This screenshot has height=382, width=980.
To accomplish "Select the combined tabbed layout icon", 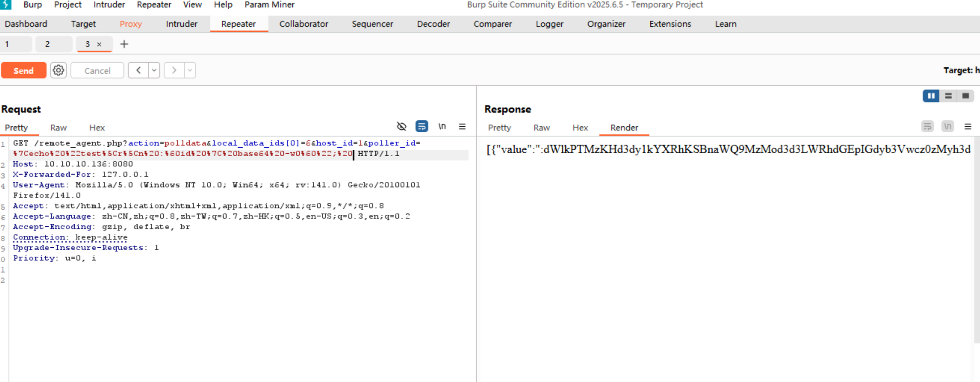I will tap(966, 95).
